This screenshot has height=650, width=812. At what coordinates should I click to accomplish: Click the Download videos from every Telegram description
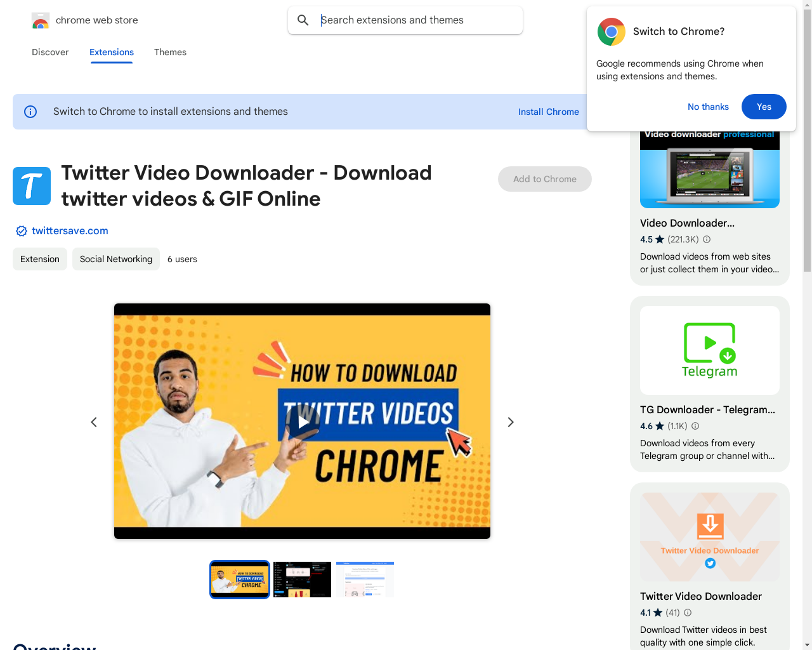707,449
